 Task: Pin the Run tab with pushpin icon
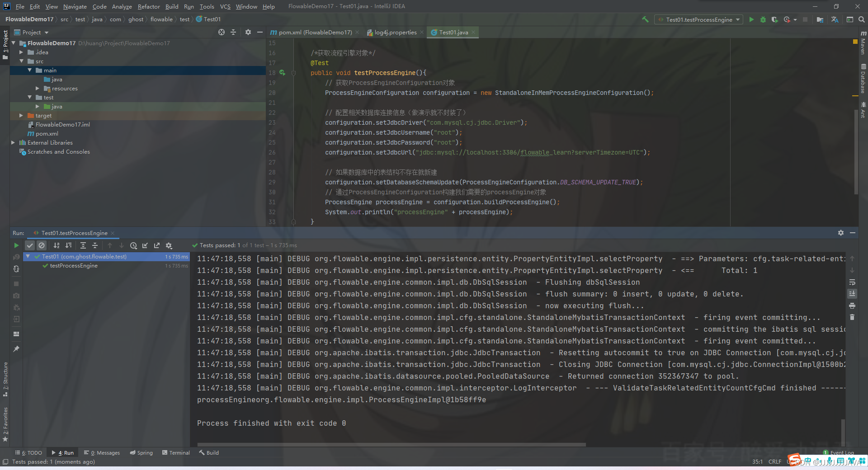point(16,349)
